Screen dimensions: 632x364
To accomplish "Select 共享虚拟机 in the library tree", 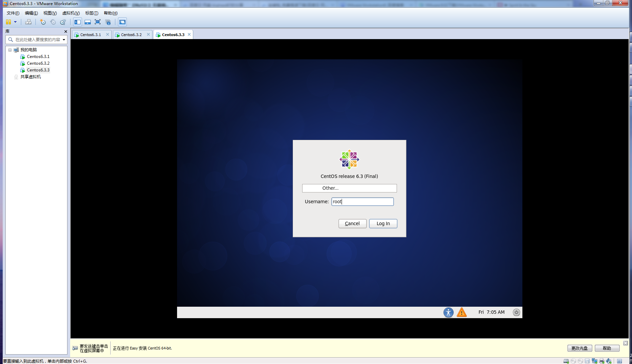I will click(x=30, y=77).
